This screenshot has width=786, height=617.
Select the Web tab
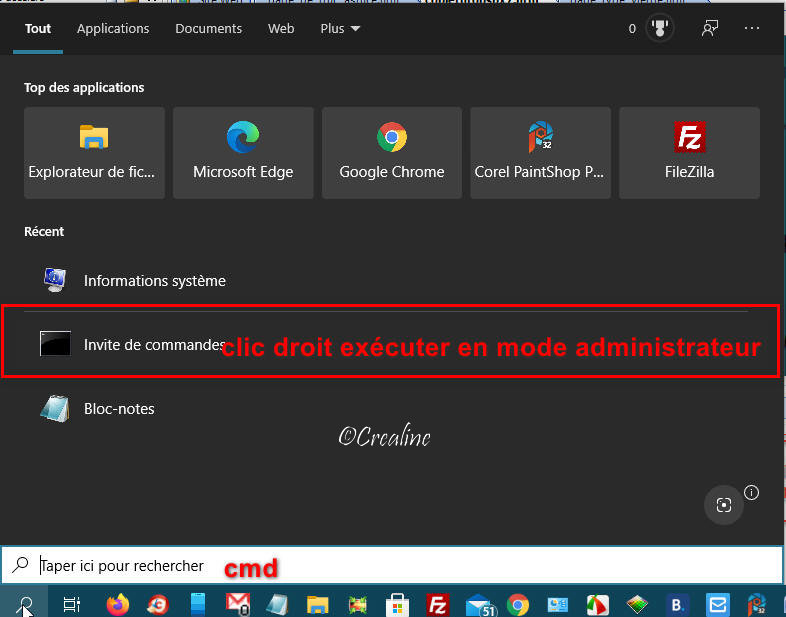(281, 29)
